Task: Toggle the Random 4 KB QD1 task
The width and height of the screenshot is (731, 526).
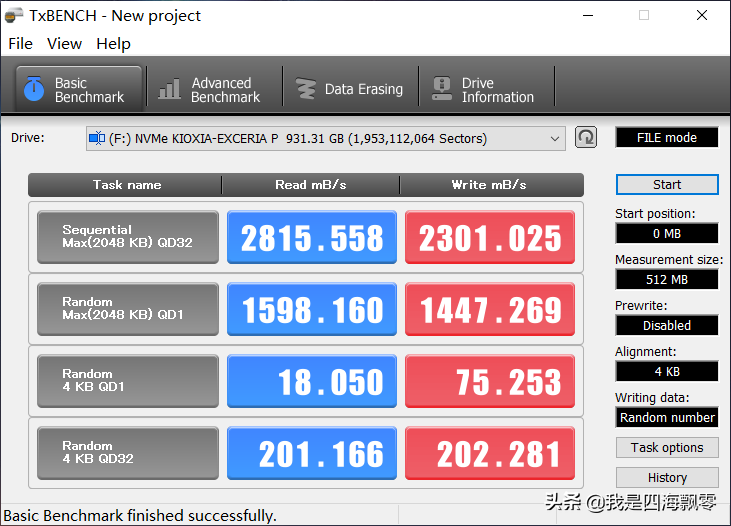Action: point(128,381)
